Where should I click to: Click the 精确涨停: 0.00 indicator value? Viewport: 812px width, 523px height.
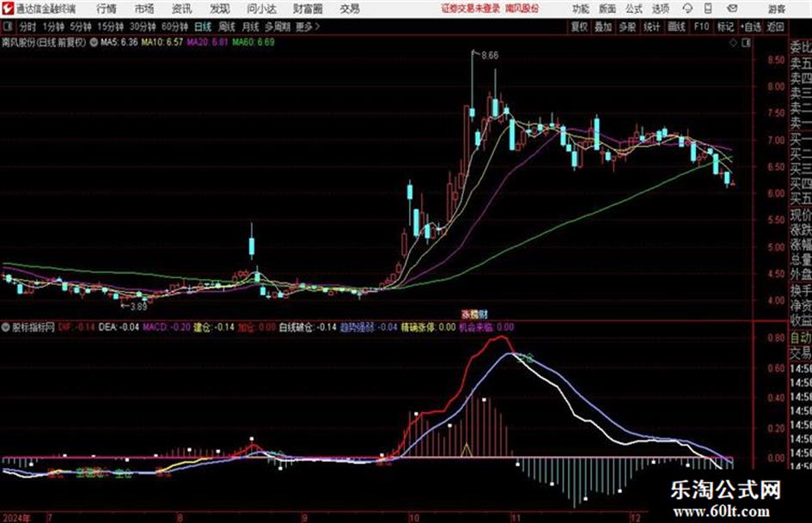click(428, 327)
